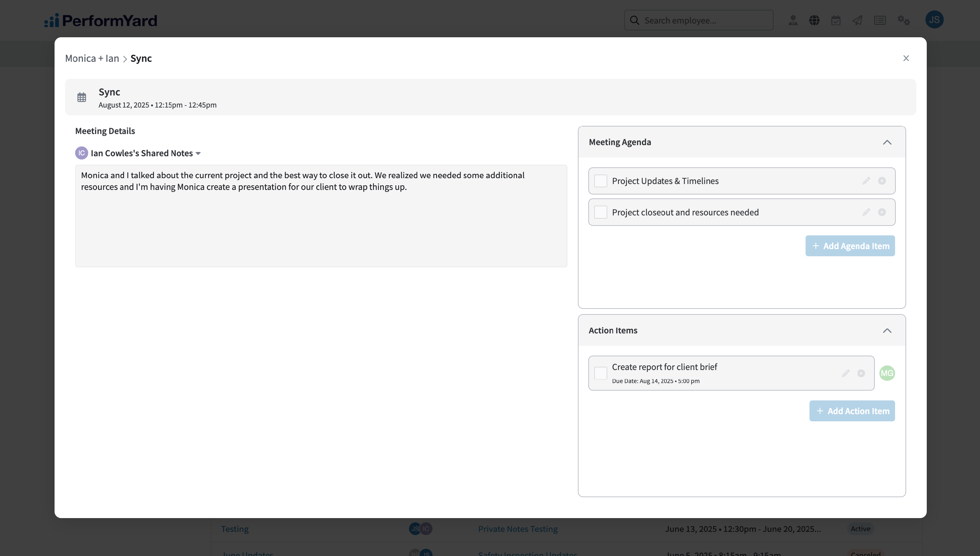This screenshot has height=556, width=980.
Task: Click the Sync breadcrumb item
Action: tap(141, 58)
